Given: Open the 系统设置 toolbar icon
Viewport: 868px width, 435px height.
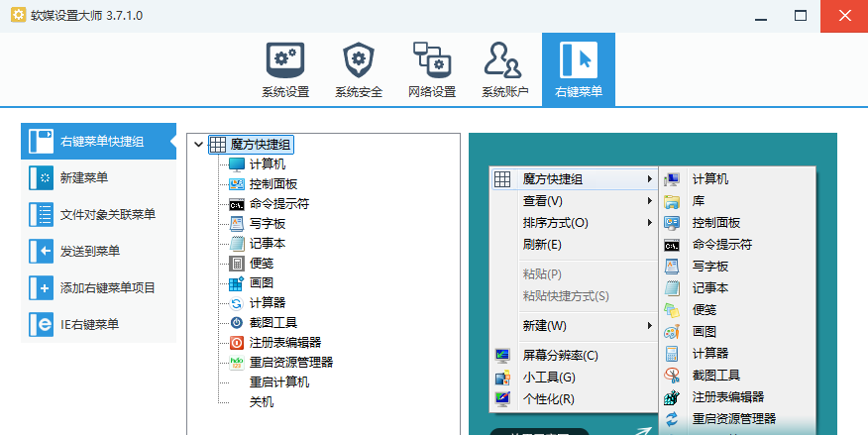Looking at the screenshot, I should [285, 69].
